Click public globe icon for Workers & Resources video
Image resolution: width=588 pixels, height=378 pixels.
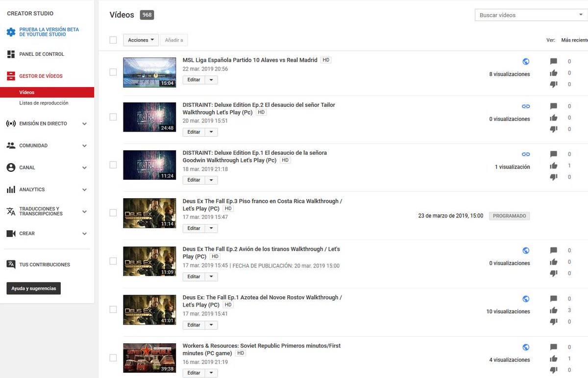(x=526, y=347)
